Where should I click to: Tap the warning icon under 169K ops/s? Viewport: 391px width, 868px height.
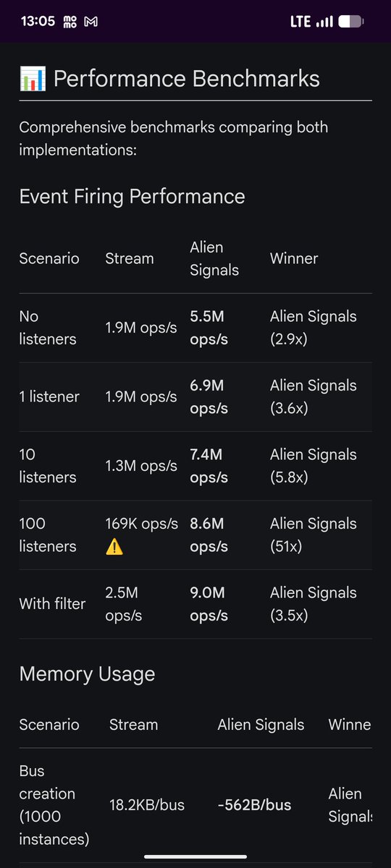click(x=114, y=546)
